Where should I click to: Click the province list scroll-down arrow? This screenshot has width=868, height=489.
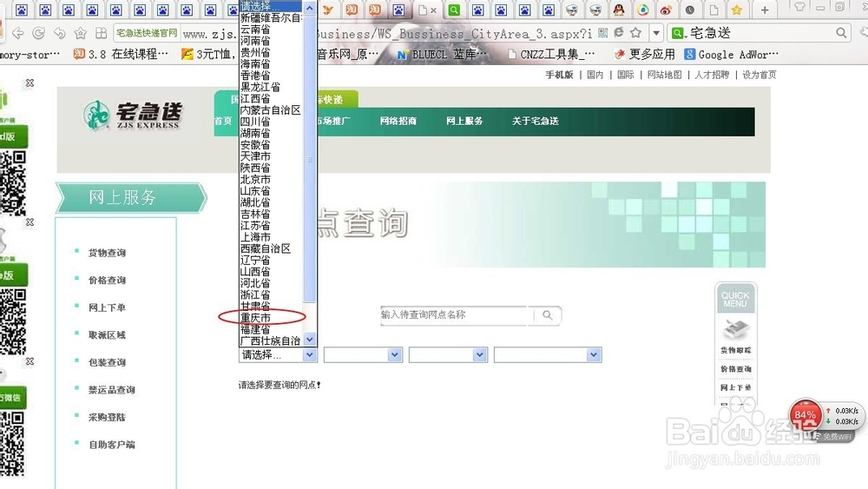310,339
